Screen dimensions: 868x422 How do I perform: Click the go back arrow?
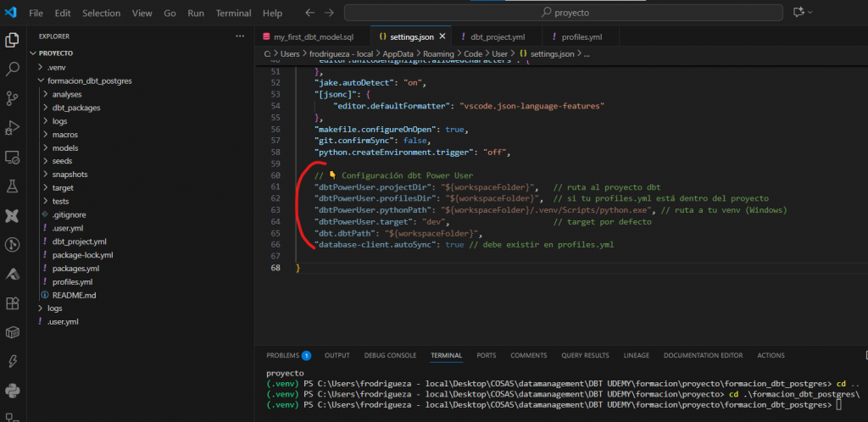point(309,14)
